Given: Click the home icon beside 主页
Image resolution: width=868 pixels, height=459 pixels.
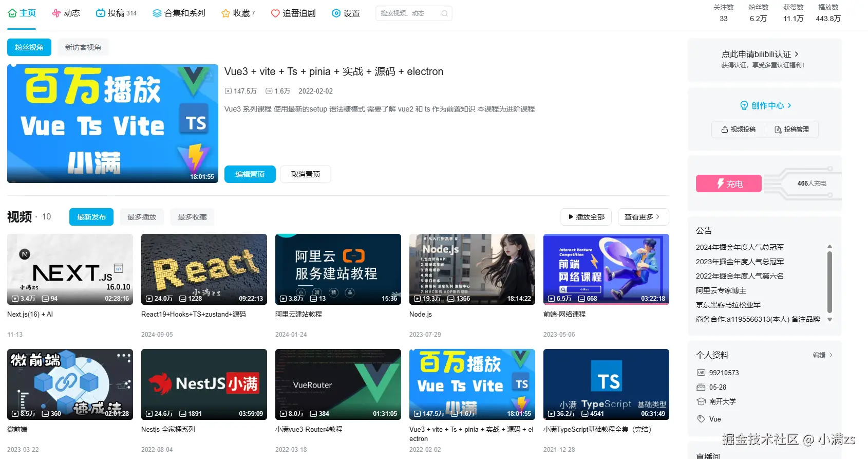Looking at the screenshot, I should click(x=12, y=13).
